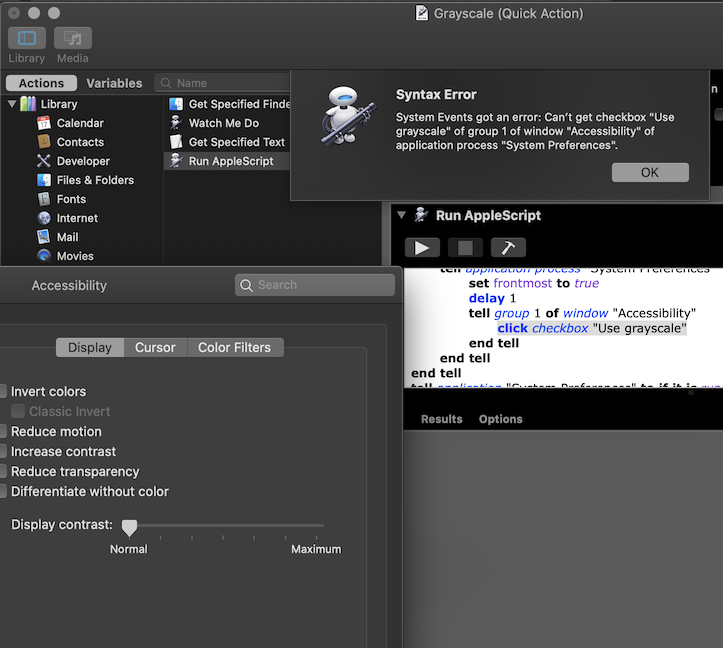The width and height of the screenshot is (723, 648).
Task: Toggle the Classic Invert checkbox
Action: tap(18, 411)
